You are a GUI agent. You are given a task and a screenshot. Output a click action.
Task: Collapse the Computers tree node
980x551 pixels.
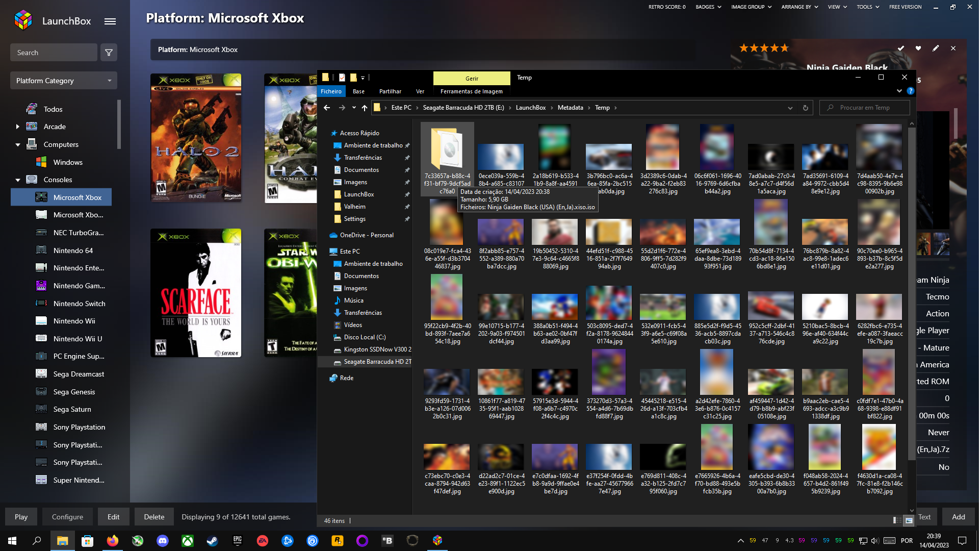coord(18,145)
